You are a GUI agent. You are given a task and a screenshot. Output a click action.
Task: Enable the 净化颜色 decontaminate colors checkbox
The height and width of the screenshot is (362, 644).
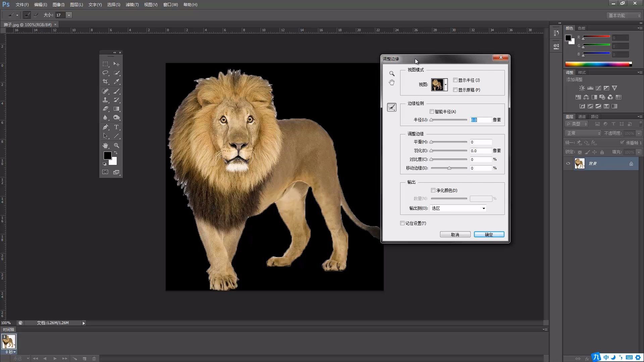click(433, 190)
